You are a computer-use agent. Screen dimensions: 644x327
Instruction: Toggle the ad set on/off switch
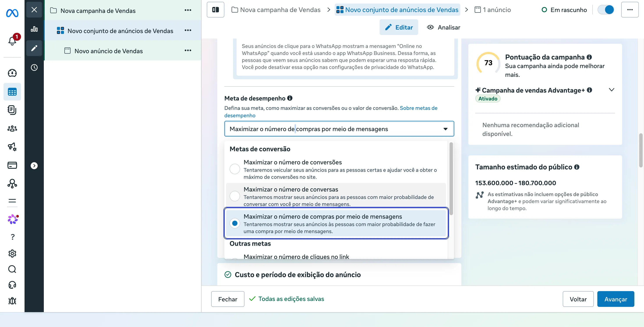605,10
